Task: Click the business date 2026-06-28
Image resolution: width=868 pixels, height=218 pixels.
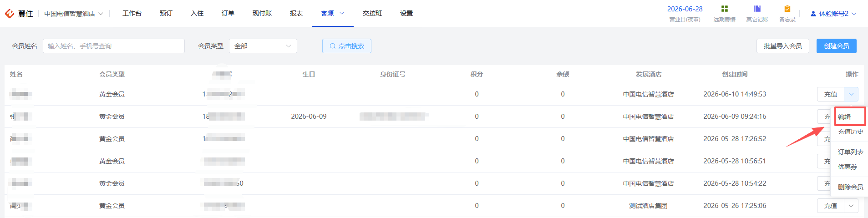Action: (x=685, y=9)
